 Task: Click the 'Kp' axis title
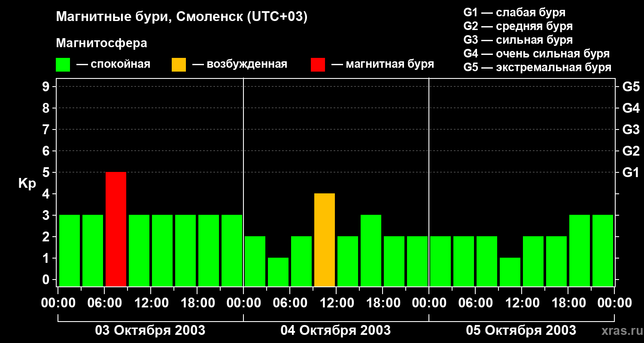click(x=27, y=184)
